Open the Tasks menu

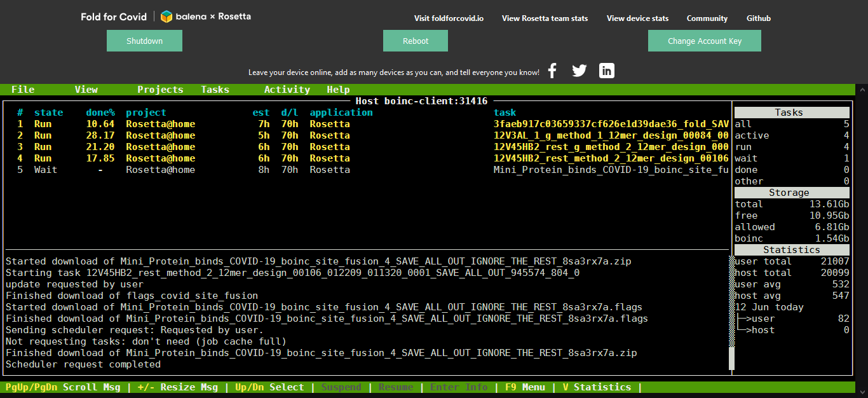215,90
